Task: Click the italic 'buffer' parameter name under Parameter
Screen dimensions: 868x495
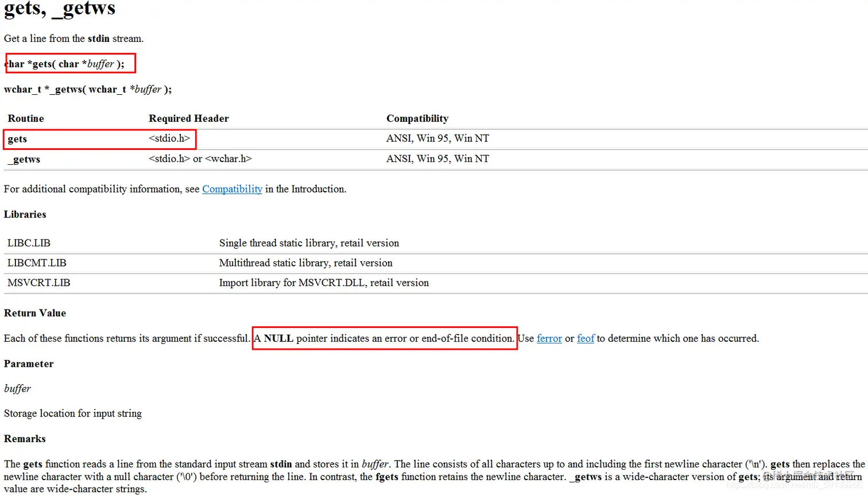Action: click(17, 389)
